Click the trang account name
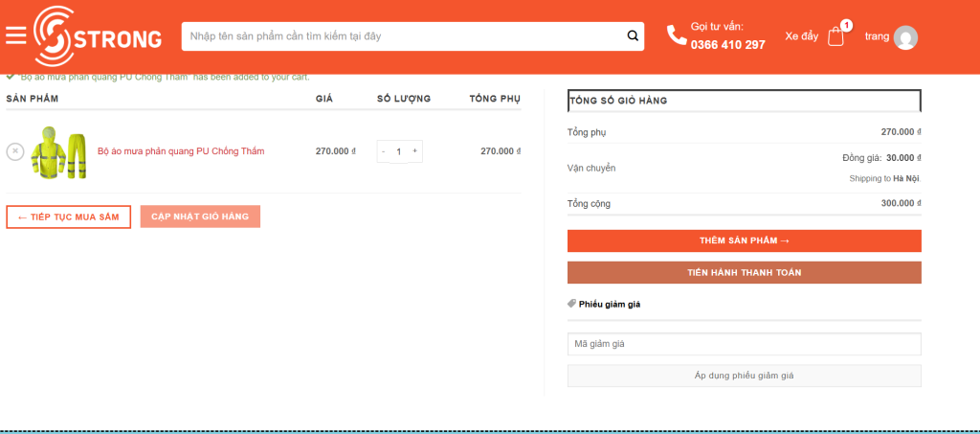 pos(877,36)
